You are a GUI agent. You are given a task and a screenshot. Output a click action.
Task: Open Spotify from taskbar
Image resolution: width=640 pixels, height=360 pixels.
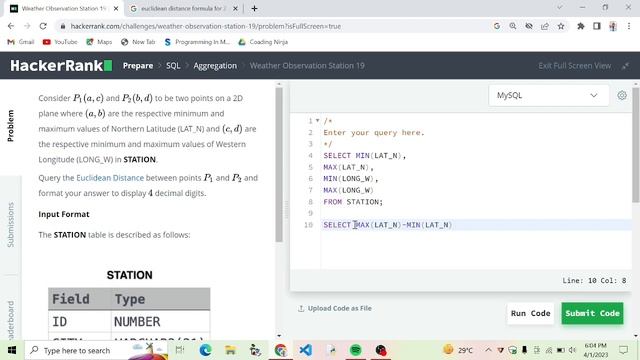(356, 350)
